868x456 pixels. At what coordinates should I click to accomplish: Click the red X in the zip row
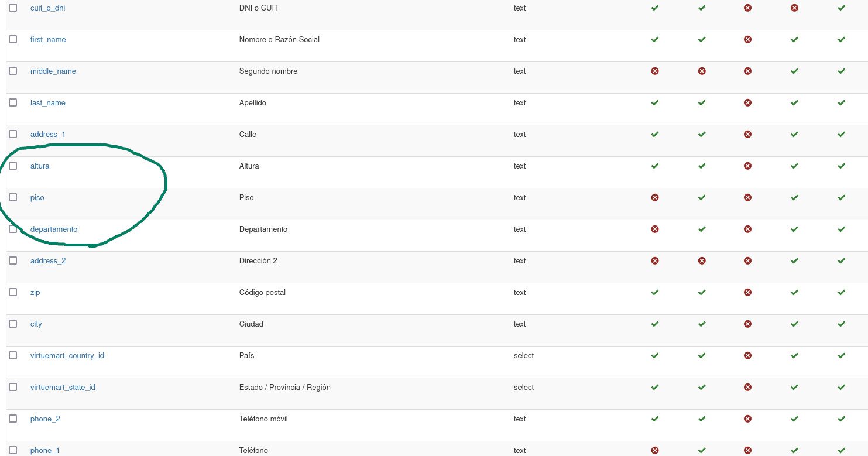click(x=747, y=292)
